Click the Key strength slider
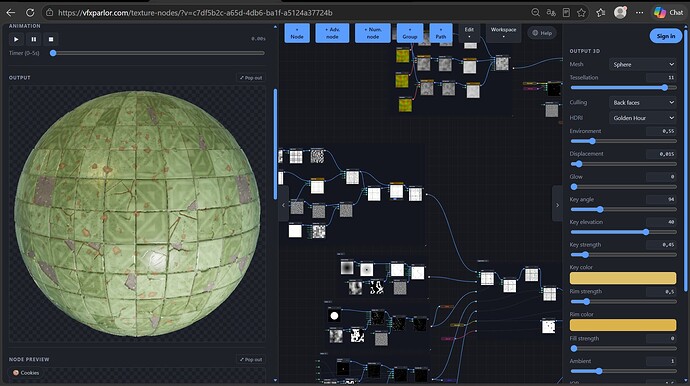The height and width of the screenshot is (386, 690). (x=623, y=255)
